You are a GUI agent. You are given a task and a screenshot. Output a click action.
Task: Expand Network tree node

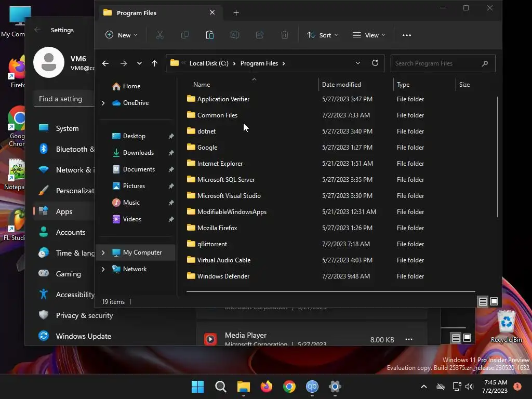103,269
